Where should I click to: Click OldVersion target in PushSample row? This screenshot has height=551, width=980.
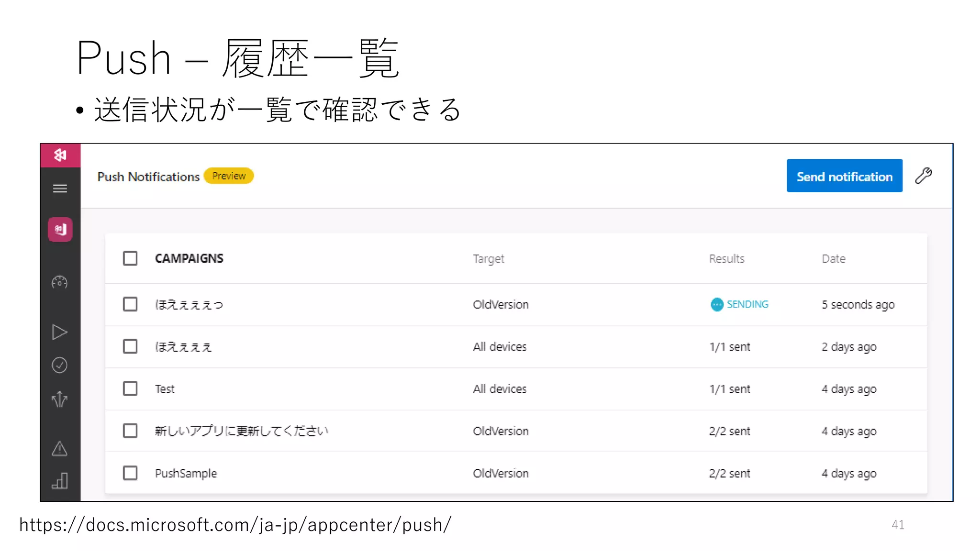pyautogui.click(x=501, y=473)
